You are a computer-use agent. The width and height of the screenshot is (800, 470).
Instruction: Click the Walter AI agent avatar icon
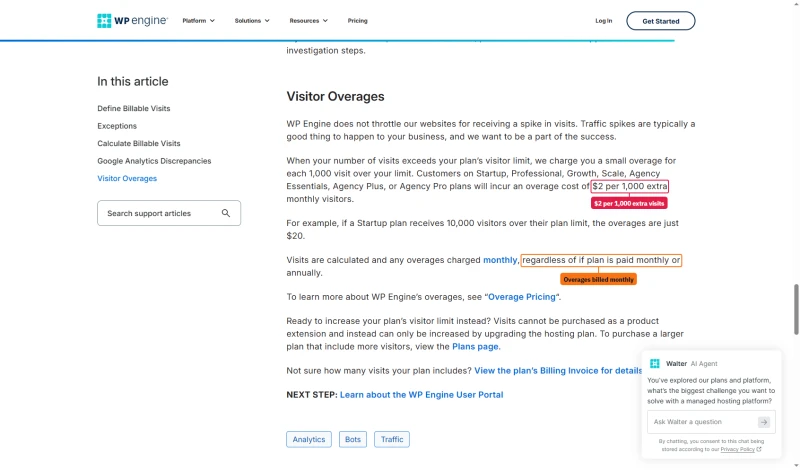click(655, 363)
